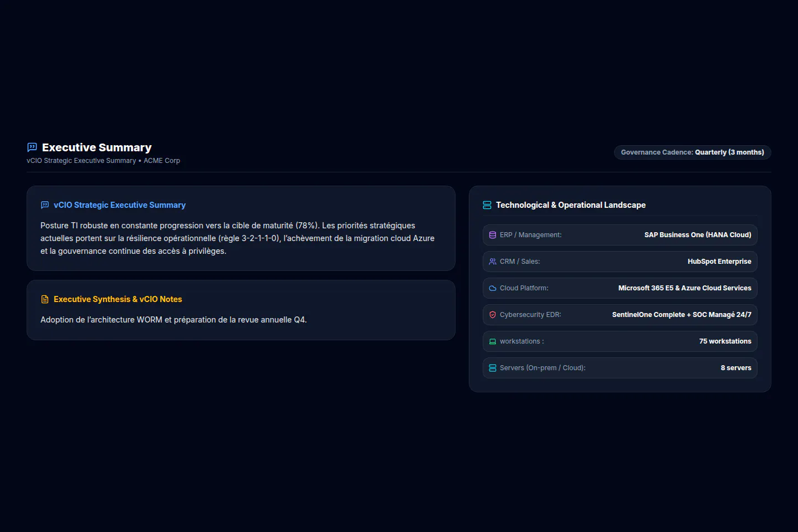Image resolution: width=798 pixels, height=532 pixels.
Task: Click the Cybersecurity EDR shield icon
Action: (493, 315)
